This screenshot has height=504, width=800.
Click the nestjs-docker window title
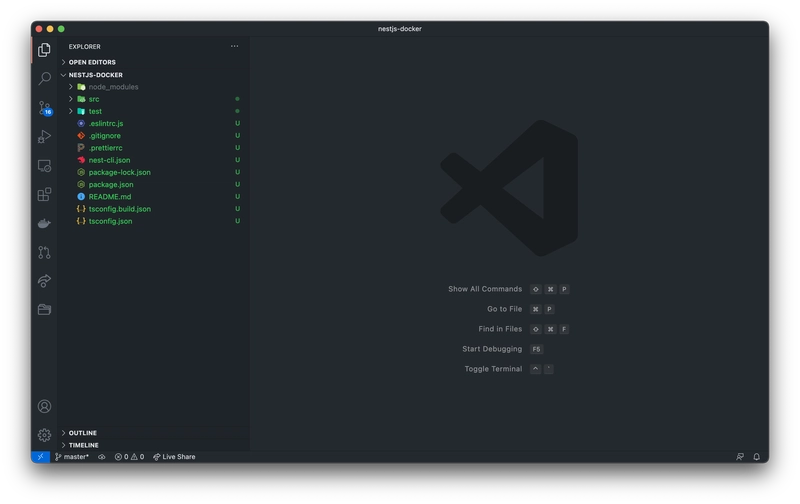[x=399, y=29]
